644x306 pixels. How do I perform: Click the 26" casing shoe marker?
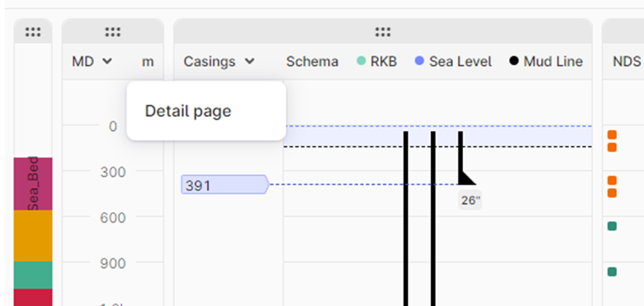(x=466, y=179)
